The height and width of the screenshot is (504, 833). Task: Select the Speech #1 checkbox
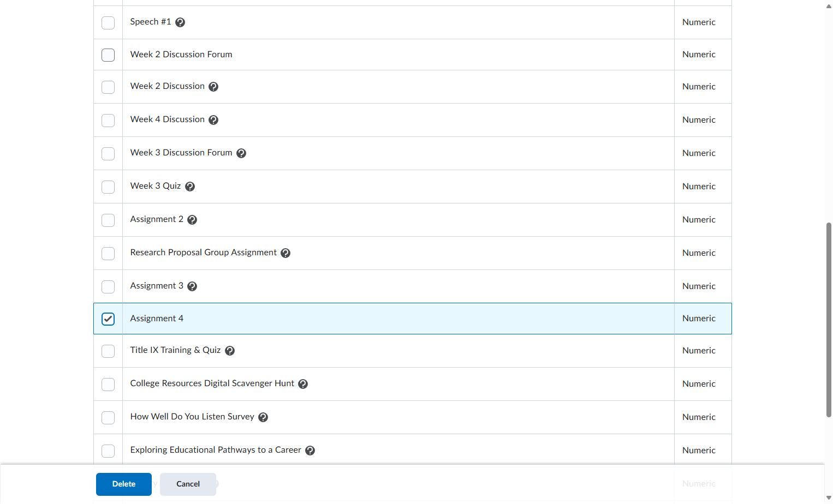[x=108, y=23]
